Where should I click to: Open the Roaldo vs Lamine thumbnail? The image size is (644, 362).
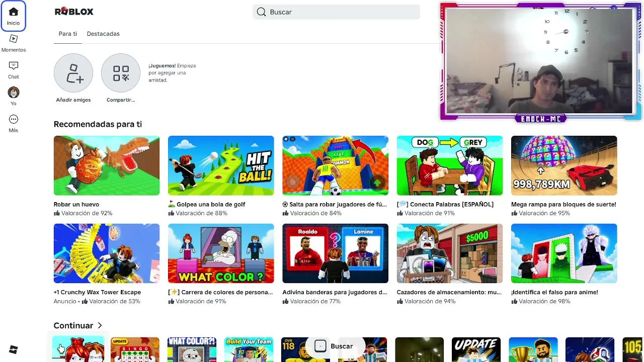coord(335,253)
